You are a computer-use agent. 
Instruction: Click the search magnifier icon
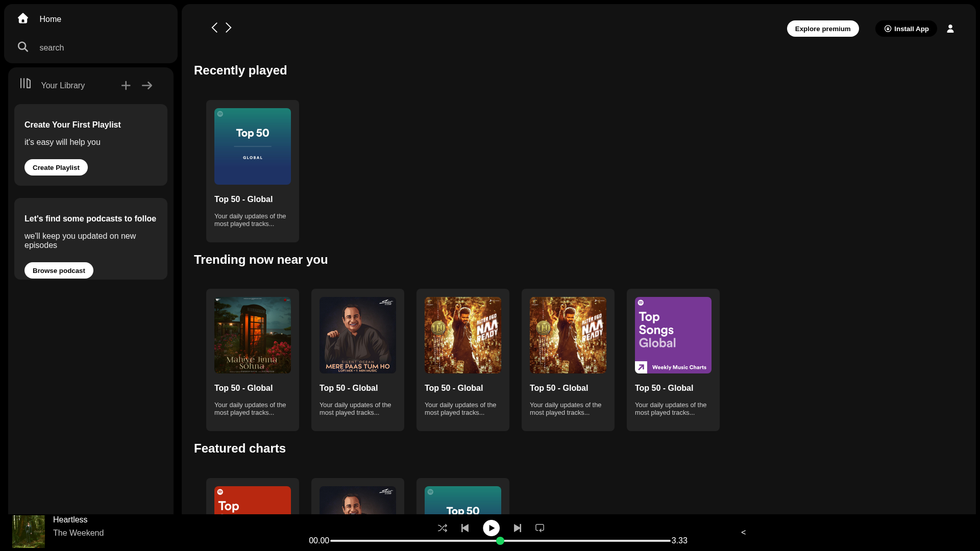(23, 47)
